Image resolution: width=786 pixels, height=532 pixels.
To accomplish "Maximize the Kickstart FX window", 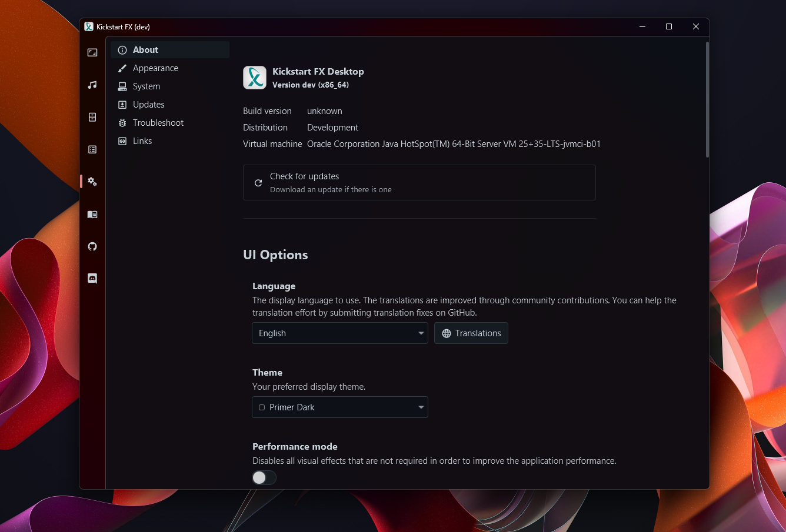I will point(669,26).
